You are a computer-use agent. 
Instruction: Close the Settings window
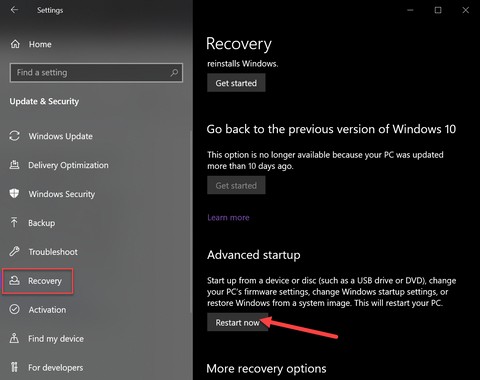(466, 10)
